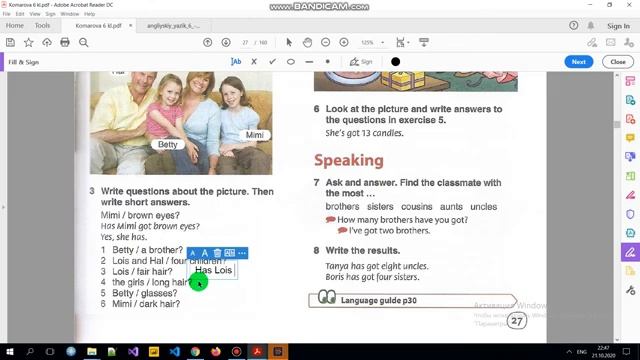Share file by email envelope icon

[611, 42]
